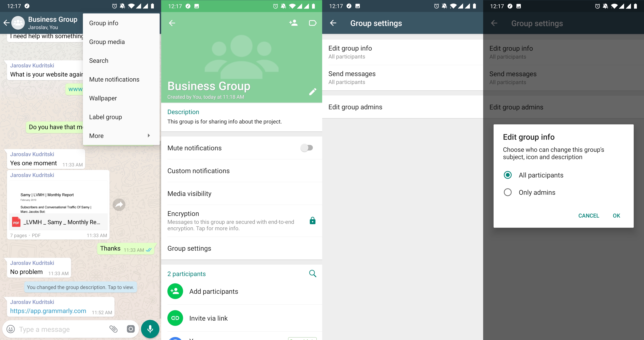Tap the microphone icon in chat

[x=150, y=329]
